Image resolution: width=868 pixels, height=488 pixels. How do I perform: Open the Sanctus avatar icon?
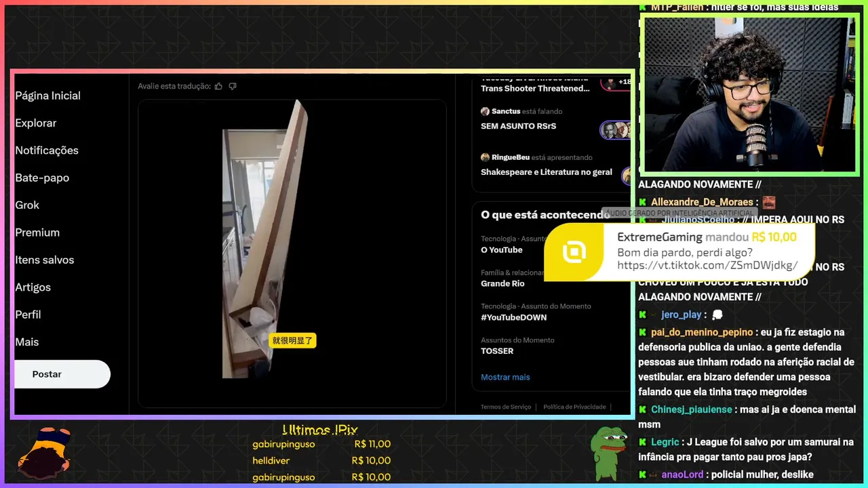(x=485, y=111)
